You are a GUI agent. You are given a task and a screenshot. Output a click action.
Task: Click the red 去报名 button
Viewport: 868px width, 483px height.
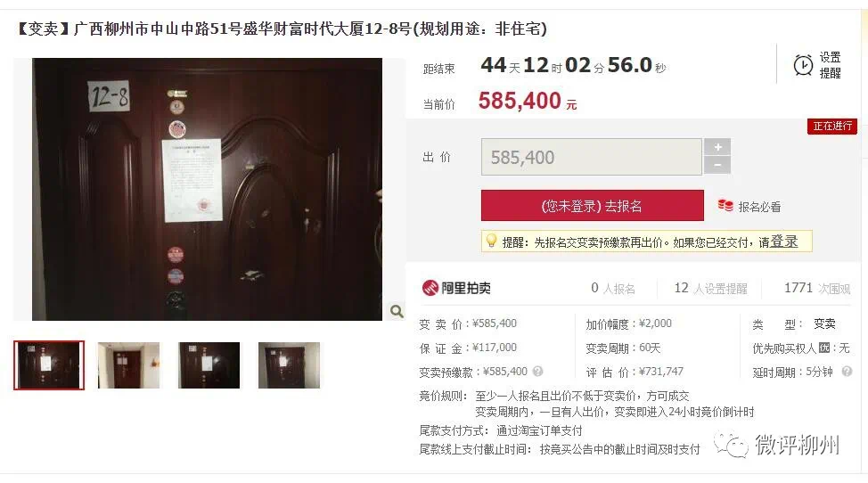click(593, 206)
